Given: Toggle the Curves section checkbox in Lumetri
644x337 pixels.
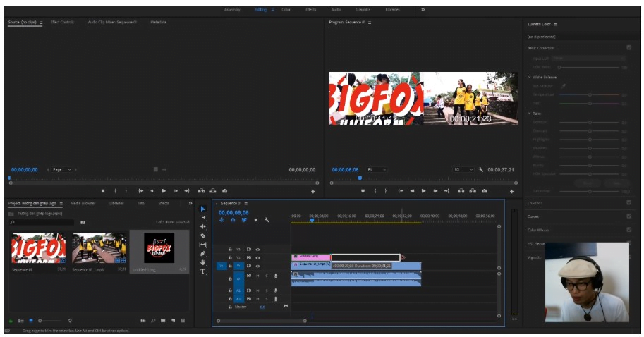Looking at the screenshot, I should [x=628, y=216].
